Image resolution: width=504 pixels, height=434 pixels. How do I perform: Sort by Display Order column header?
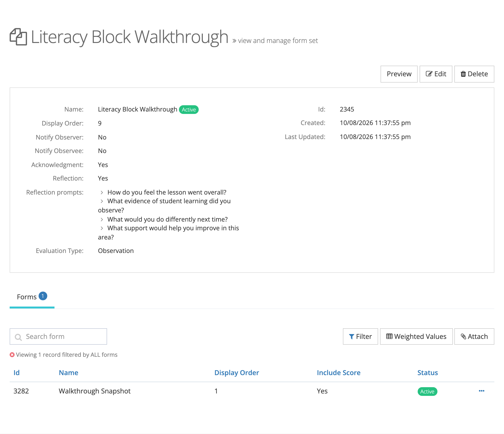click(x=237, y=373)
